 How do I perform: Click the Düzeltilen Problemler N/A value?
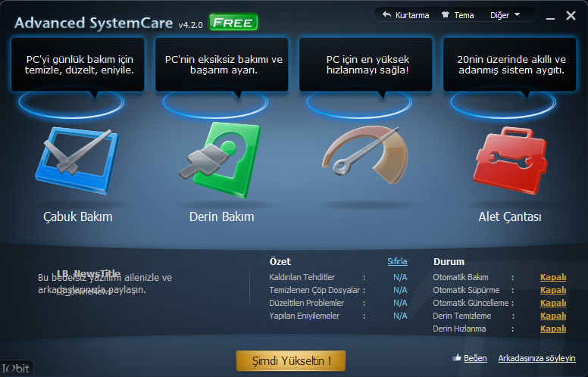click(400, 303)
